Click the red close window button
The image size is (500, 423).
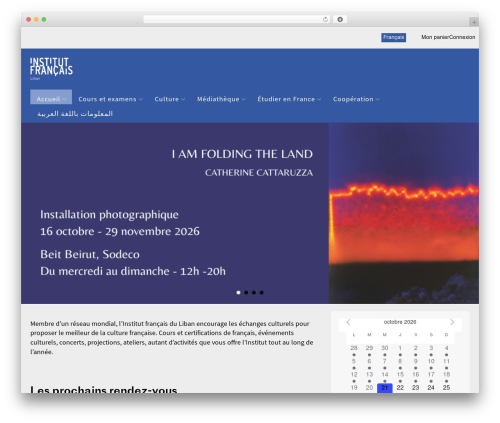[29, 20]
